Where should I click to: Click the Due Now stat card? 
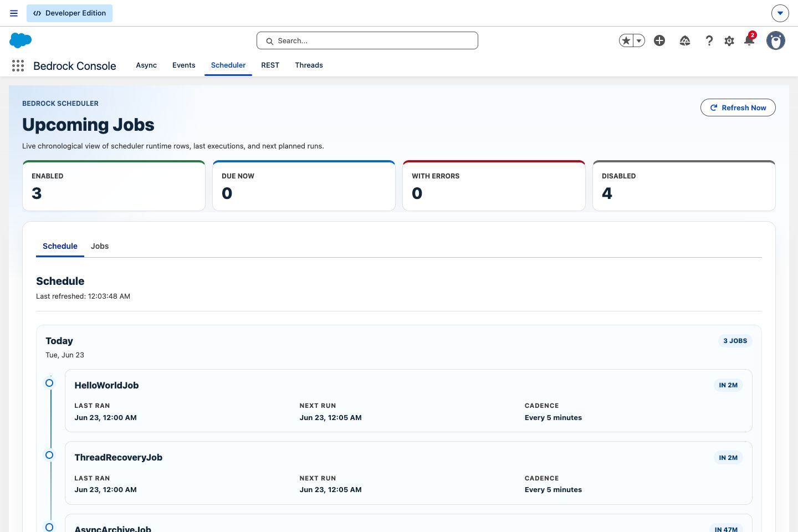click(x=304, y=186)
